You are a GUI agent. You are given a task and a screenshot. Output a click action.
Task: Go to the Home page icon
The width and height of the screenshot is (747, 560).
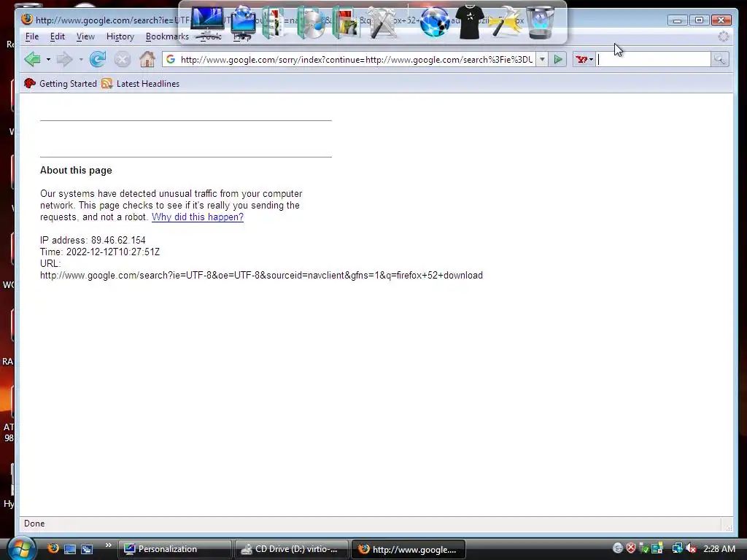(147, 60)
